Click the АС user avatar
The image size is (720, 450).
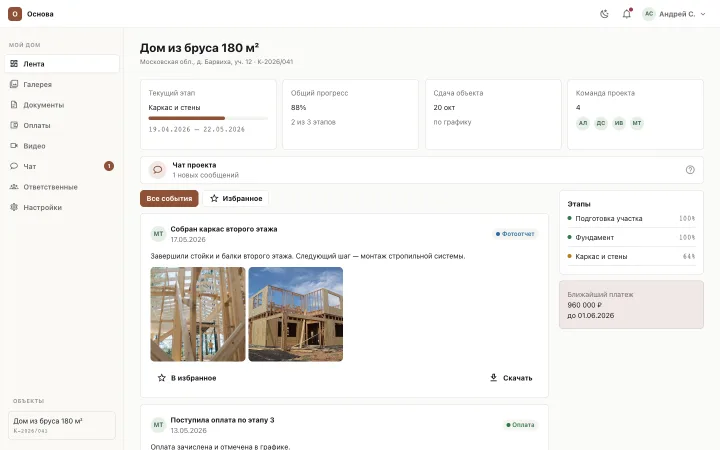649,14
